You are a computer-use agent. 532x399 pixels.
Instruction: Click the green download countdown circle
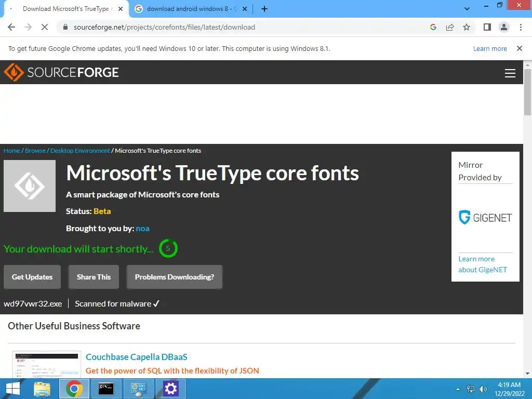[168, 248]
